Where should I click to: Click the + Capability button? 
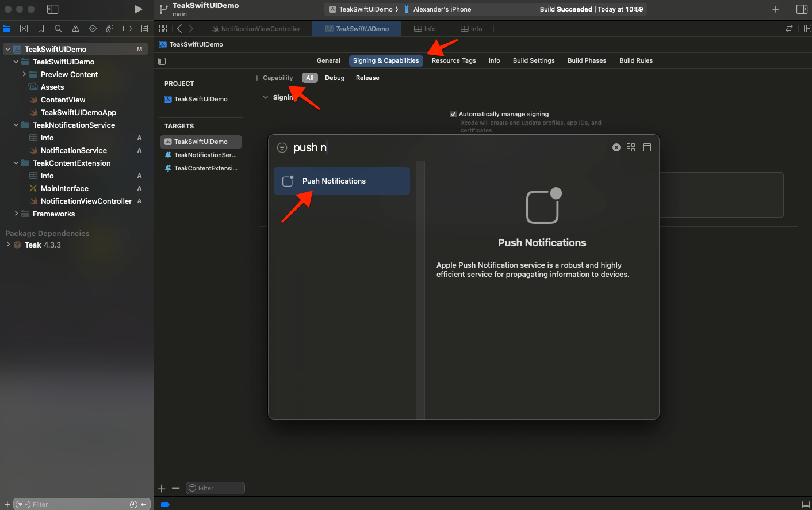(274, 78)
